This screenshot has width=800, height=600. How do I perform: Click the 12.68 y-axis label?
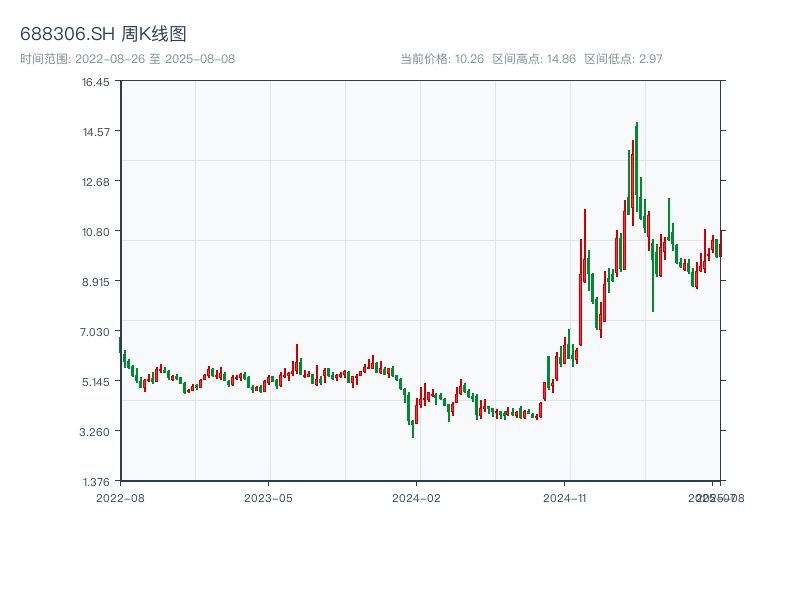point(96,182)
